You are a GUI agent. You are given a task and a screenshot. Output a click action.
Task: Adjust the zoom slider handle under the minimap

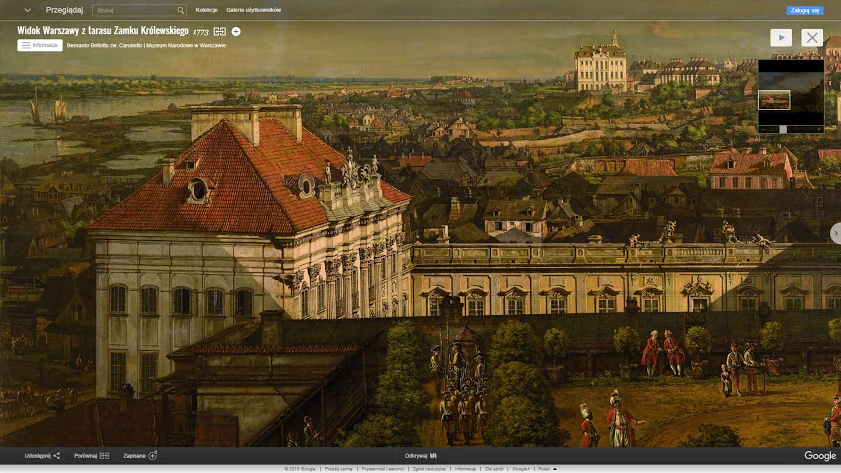pos(783,129)
